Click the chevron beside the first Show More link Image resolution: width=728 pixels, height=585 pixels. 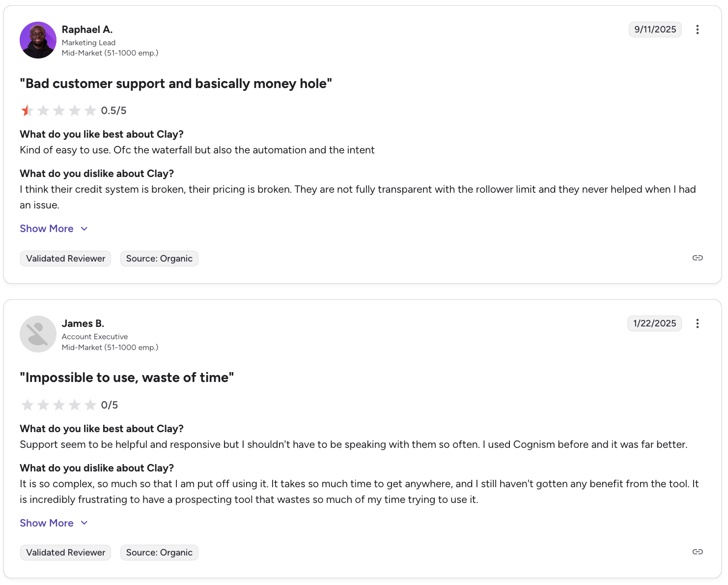84,229
